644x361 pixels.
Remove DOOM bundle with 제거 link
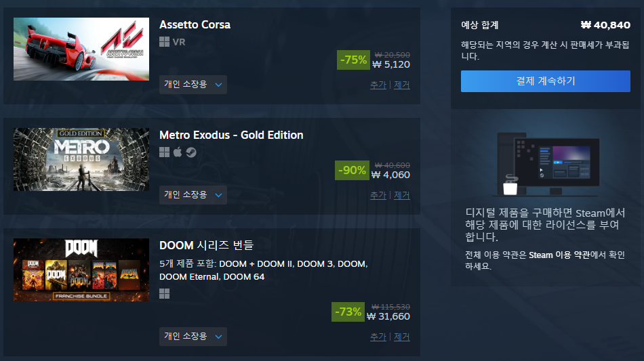(x=402, y=337)
